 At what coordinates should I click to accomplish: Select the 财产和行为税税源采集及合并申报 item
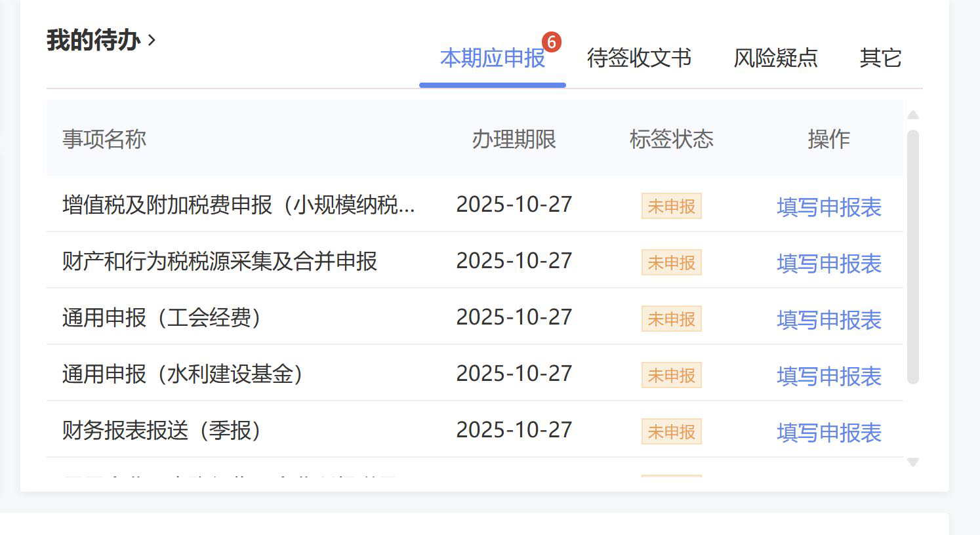(220, 262)
